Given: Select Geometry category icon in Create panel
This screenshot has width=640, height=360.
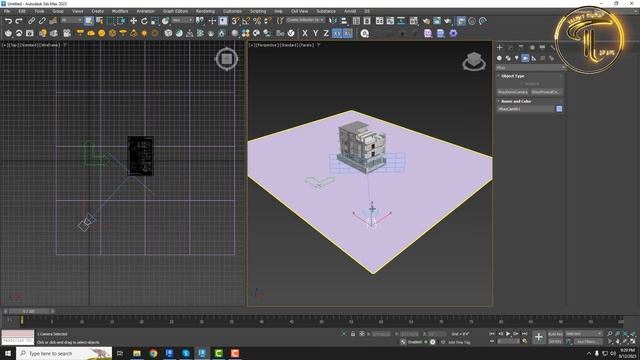Looking at the screenshot, I should (499, 58).
